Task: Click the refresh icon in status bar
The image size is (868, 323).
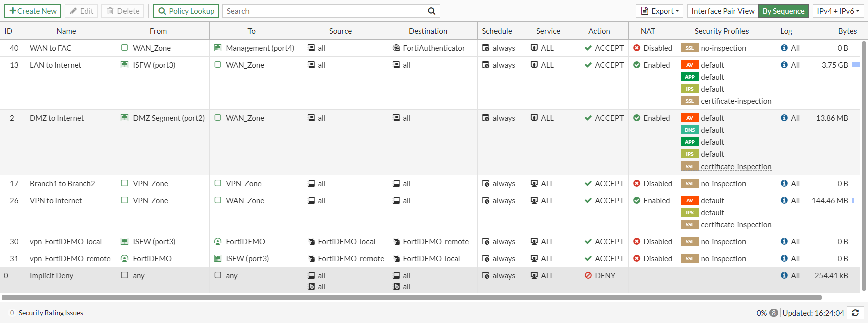Action: tap(855, 313)
